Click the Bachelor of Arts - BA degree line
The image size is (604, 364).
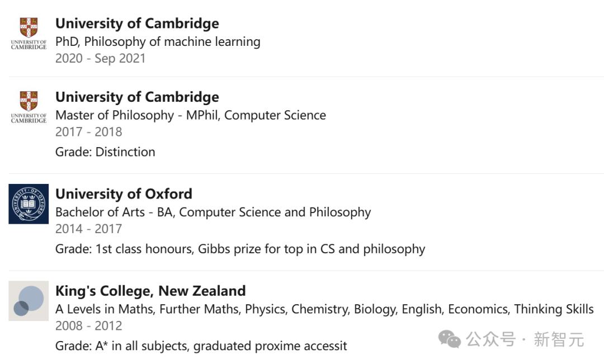(213, 212)
